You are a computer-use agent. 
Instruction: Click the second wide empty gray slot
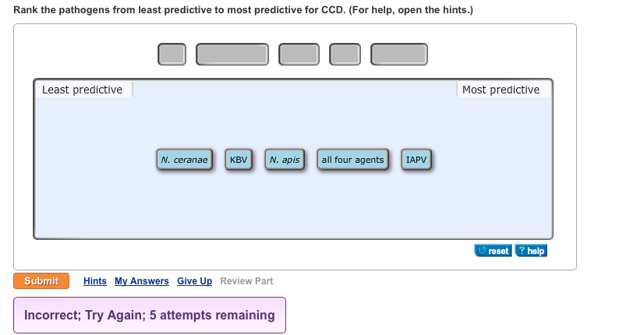[x=232, y=55]
